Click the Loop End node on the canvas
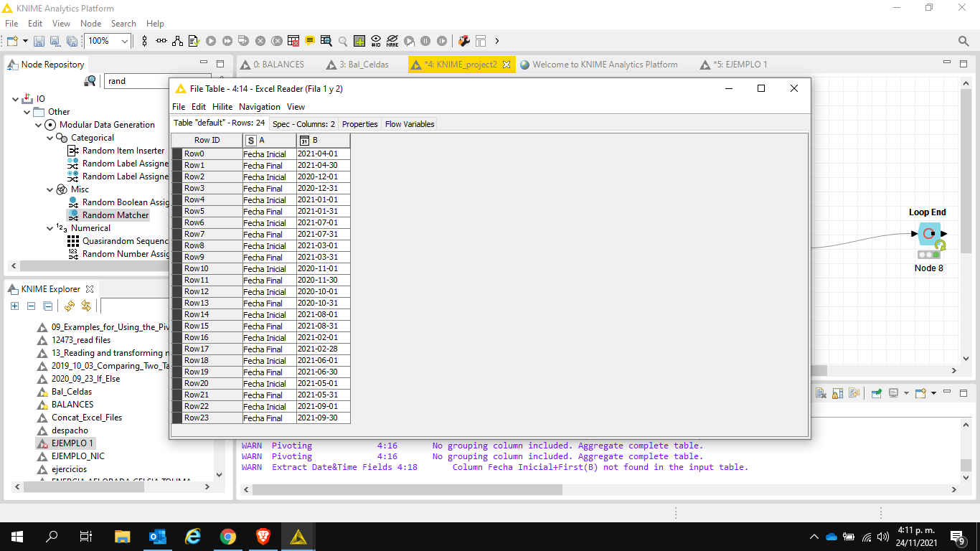This screenshot has width=980, height=551. 928,234
